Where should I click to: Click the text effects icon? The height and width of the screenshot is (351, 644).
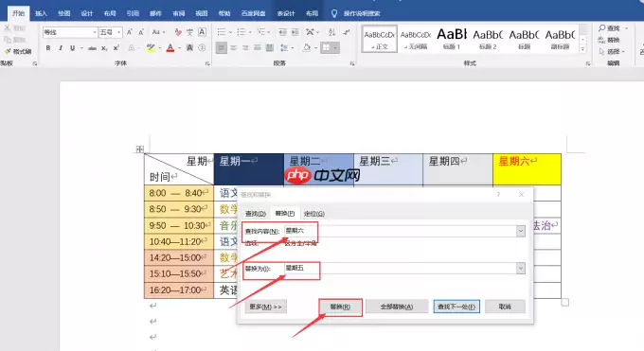click(132, 48)
